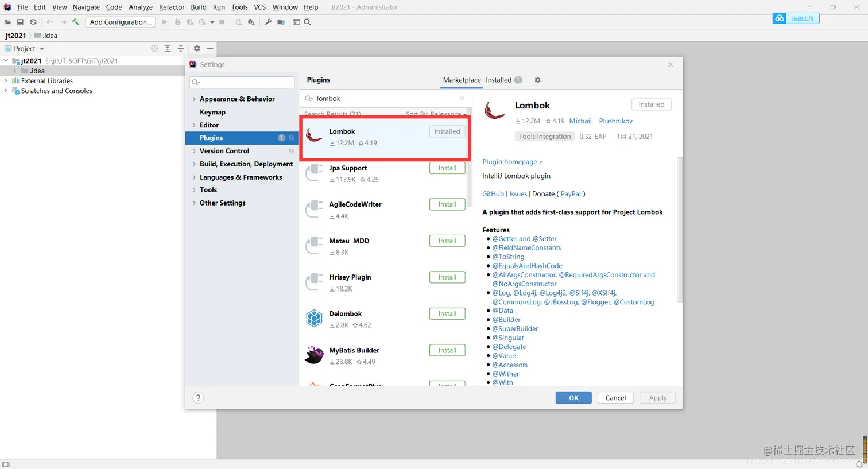868x469 pixels.
Task: Expand External Libraries in the project tree
Action: (6, 81)
